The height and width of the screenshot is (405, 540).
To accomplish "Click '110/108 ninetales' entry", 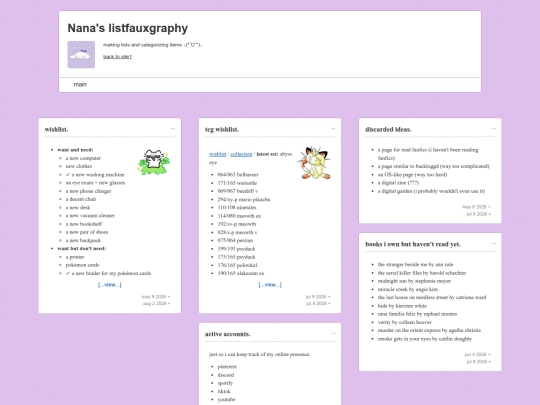I will [237, 208].
